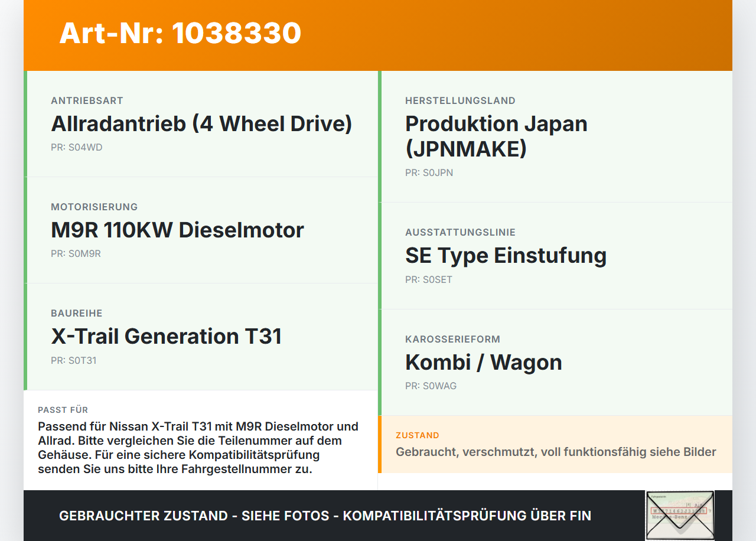This screenshot has height=541, width=756.
Task: Click the PR: S0T31 code
Action: [74, 360]
